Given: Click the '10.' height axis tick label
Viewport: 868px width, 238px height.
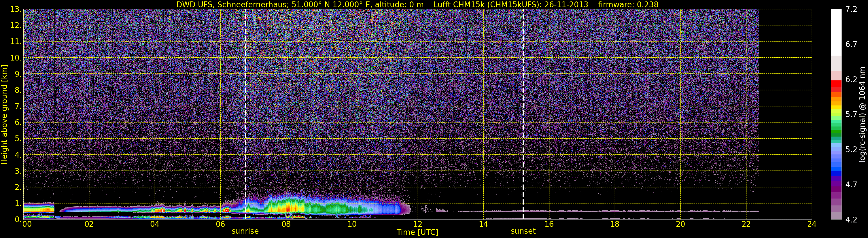Looking at the screenshot, I should pos(16,58).
